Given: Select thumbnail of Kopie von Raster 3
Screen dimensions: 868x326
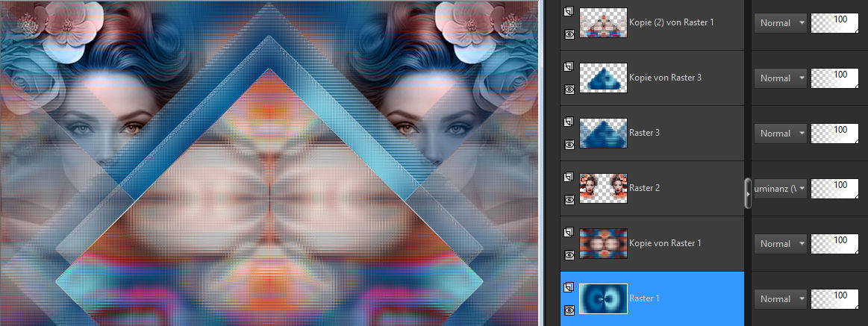Looking at the screenshot, I should pyautogui.click(x=603, y=78).
